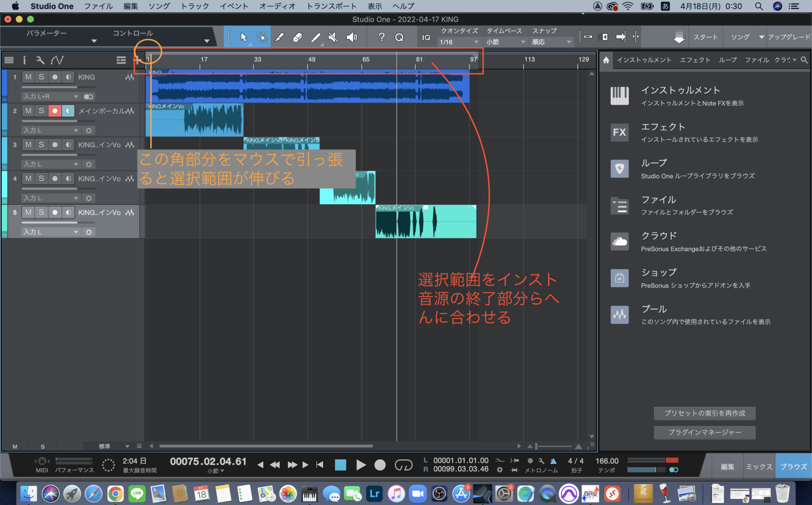
Task: Disarm record on メインボーカル track
Action: (x=55, y=111)
